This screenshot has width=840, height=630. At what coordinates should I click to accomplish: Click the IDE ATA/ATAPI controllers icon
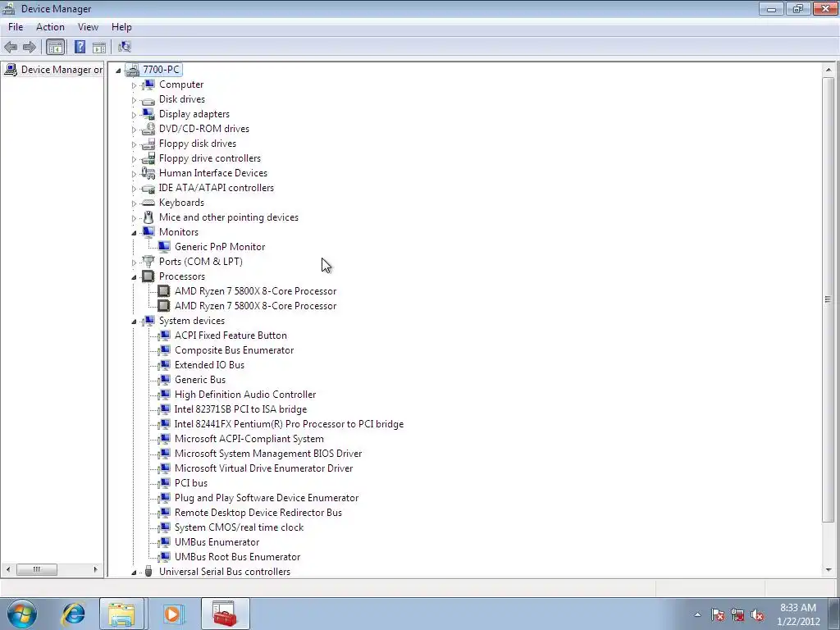148,188
